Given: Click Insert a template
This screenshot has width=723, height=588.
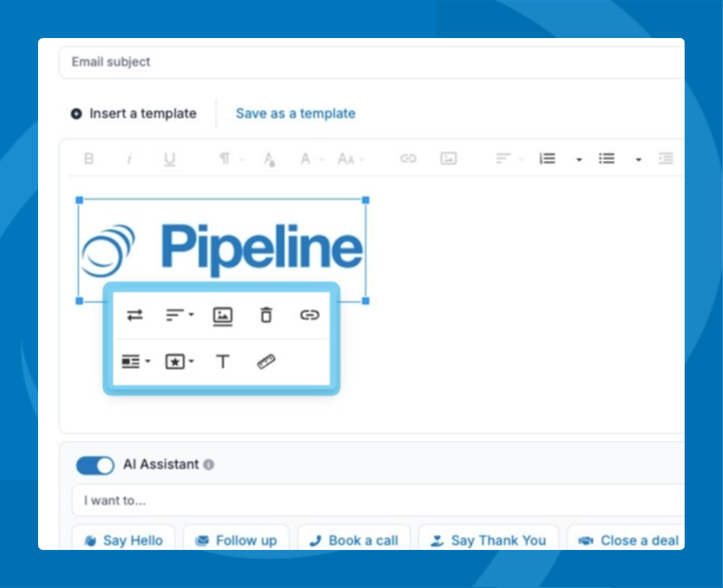Looking at the screenshot, I should [134, 113].
